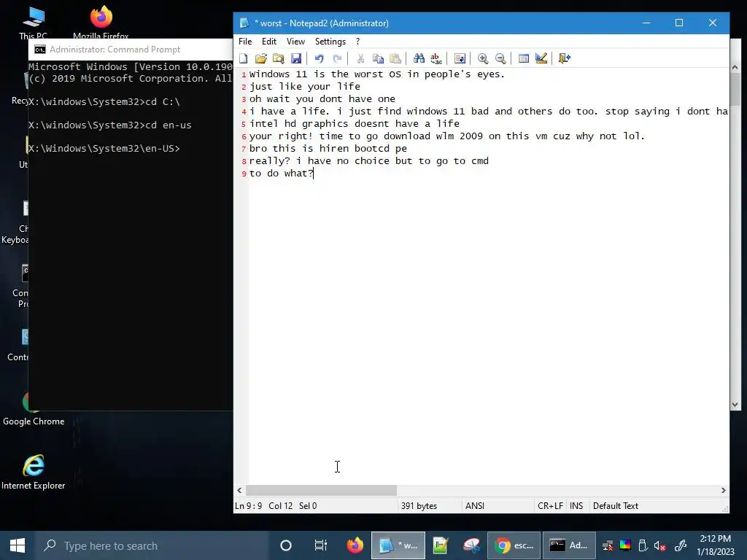The height and width of the screenshot is (560, 747).
Task: Open the View menu
Action: tap(295, 42)
